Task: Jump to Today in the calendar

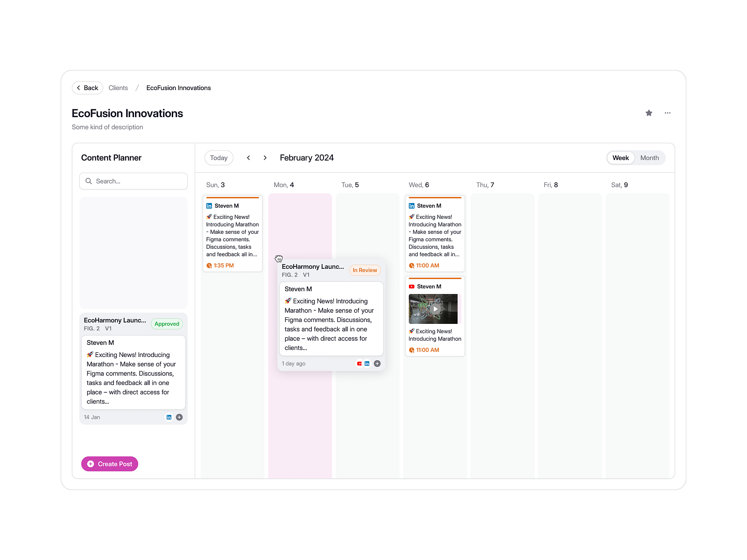Action: click(218, 158)
